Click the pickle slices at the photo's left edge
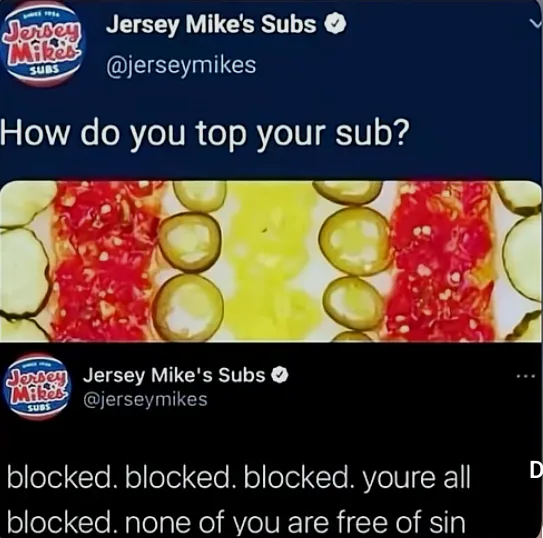The image size is (543, 538). point(24,261)
